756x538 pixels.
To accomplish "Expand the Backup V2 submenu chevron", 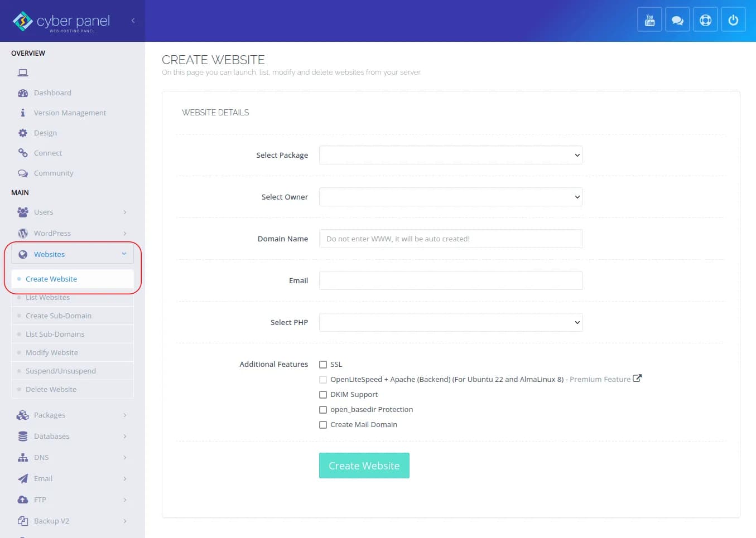I will point(125,521).
